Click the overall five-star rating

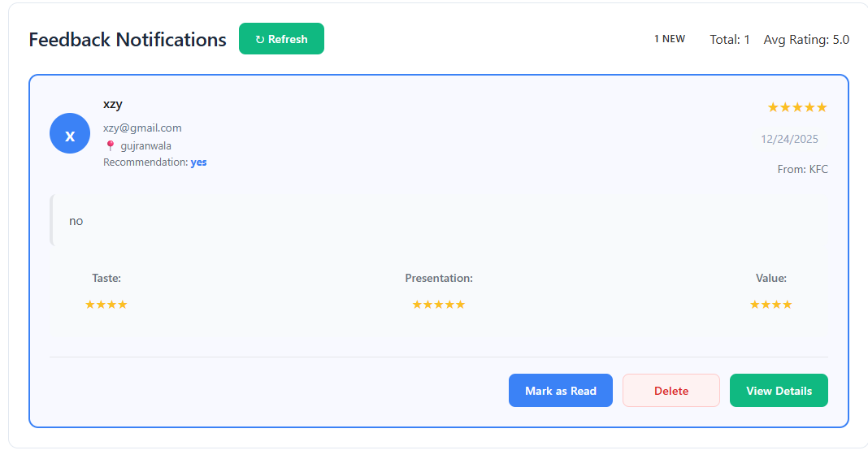coord(796,107)
